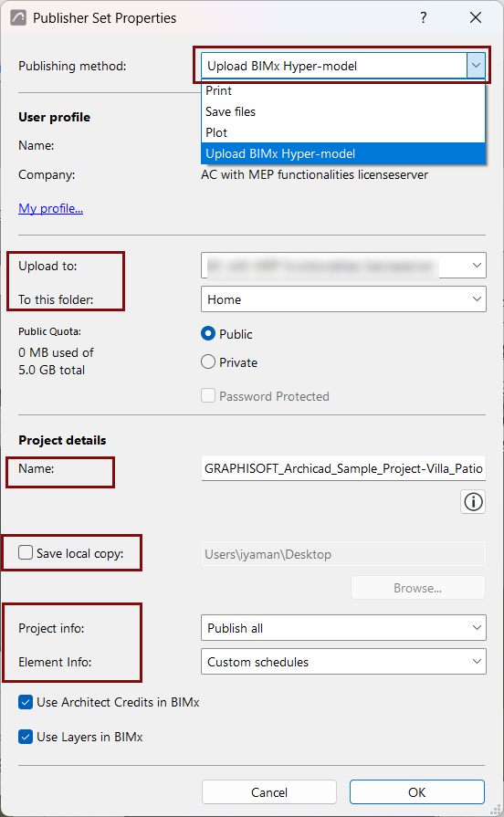Screen dimensions: 504x817
Task: Open the Element Info Custom schedules dropdown
Action: pyautogui.click(x=343, y=662)
